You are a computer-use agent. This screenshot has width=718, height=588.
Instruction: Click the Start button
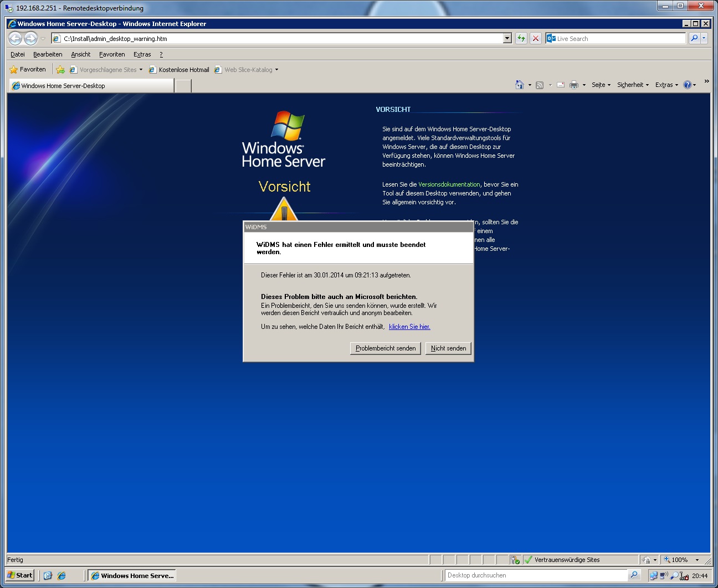click(20, 575)
